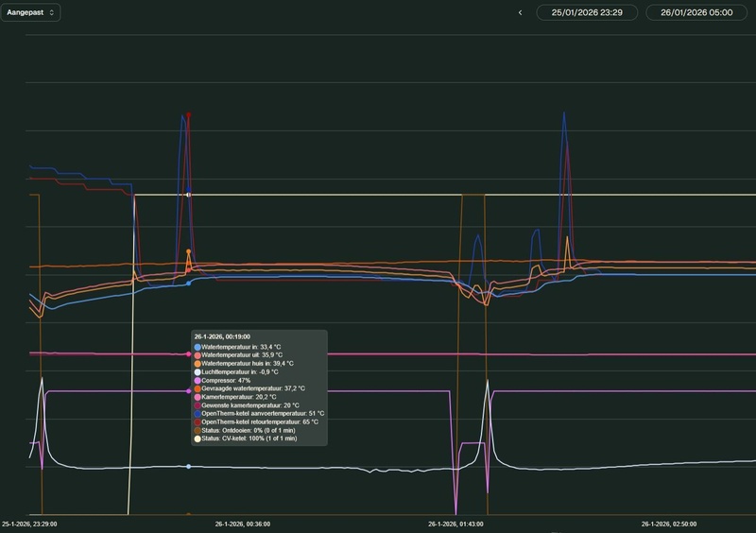Click the purple Compressor data point
Image resolution: width=756 pixels, height=533 pixels.
pos(188,391)
